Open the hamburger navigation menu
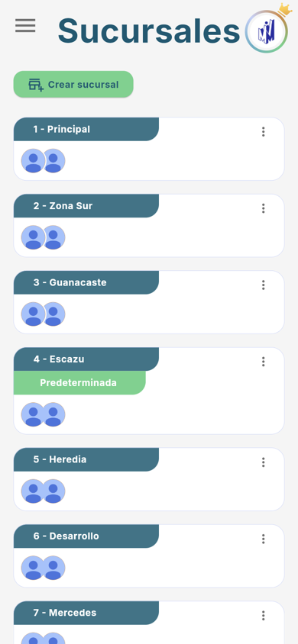Viewport: 298px width, 644px height. [25, 26]
